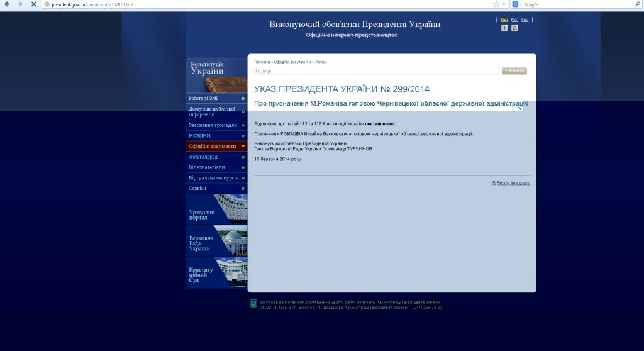Image resolution: width=644 pixels, height=351 pixels.
Task: Bookmark page with the star icon
Action: [496, 4]
